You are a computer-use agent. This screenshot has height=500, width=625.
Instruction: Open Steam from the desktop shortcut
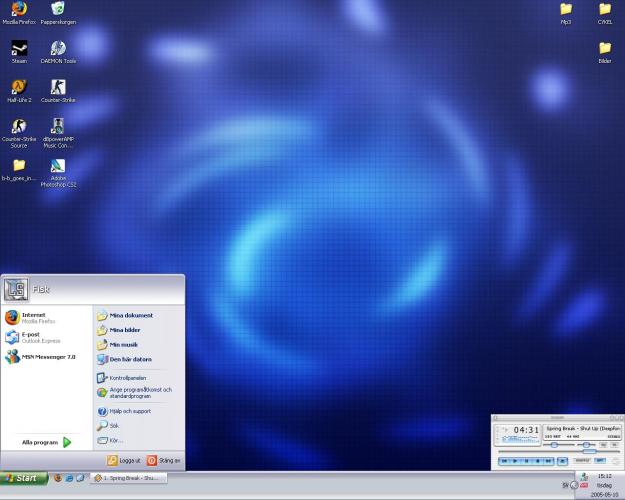19,47
